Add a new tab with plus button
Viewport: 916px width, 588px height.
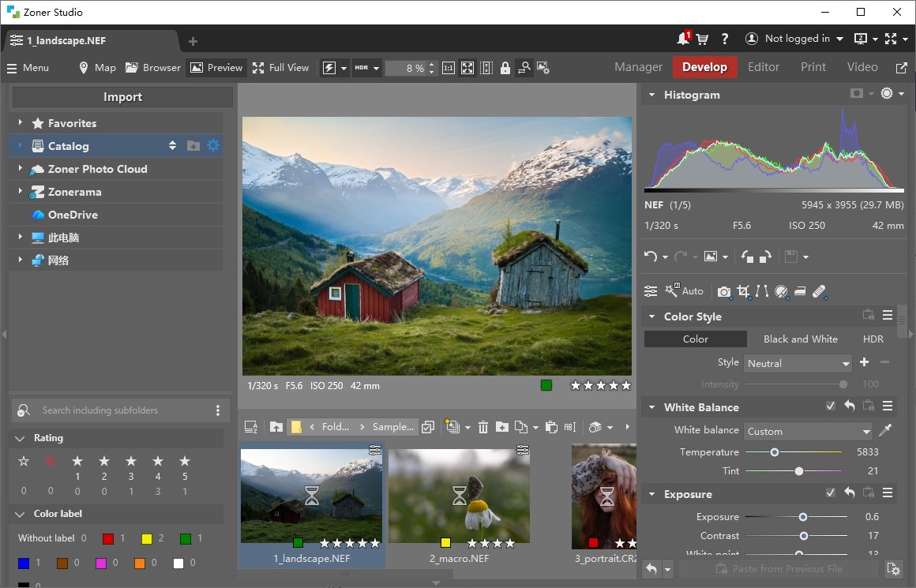point(193,42)
